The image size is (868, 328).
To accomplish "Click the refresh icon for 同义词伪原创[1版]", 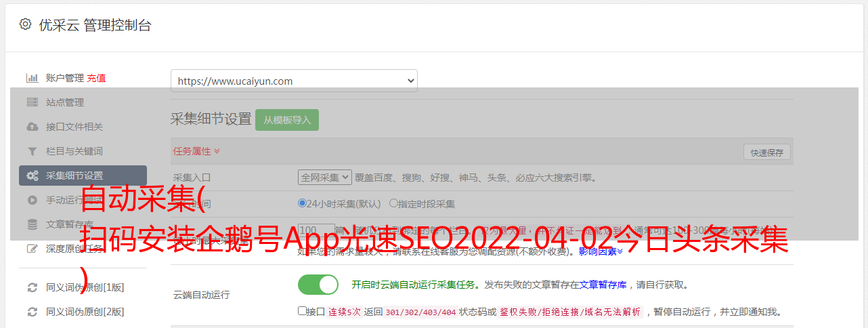I will 32,287.
